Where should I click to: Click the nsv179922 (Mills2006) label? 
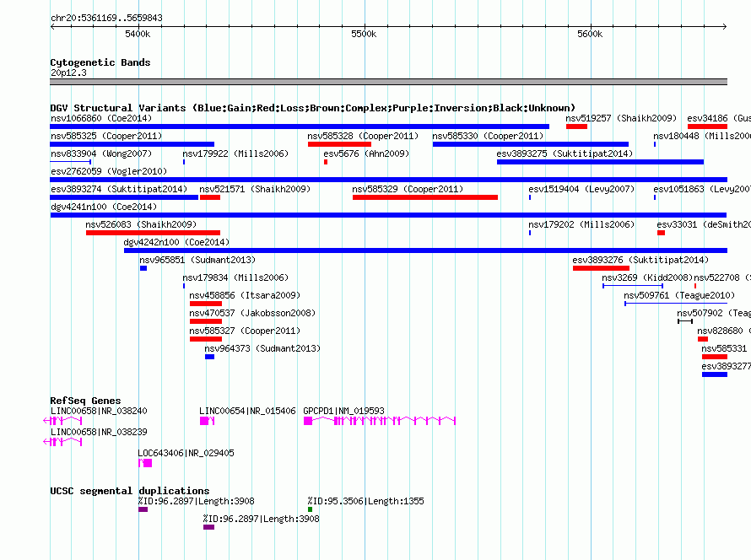point(235,153)
